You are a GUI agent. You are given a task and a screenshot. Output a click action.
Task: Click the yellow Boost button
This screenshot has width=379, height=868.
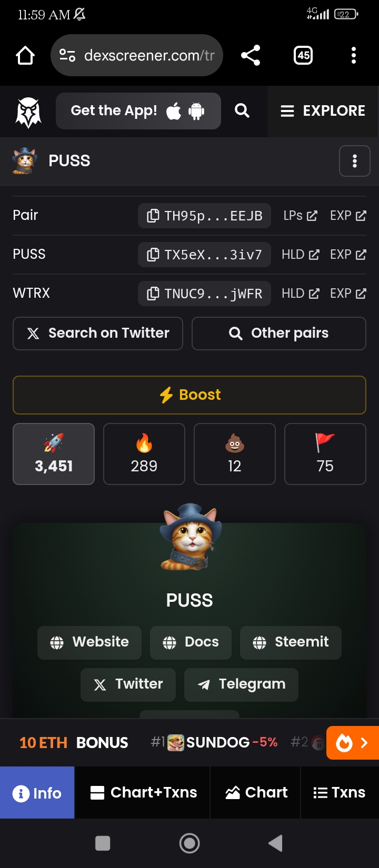tap(189, 395)
